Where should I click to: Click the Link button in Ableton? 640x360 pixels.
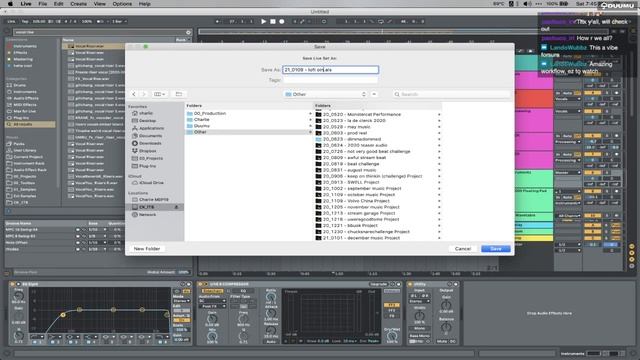point(11,21)
